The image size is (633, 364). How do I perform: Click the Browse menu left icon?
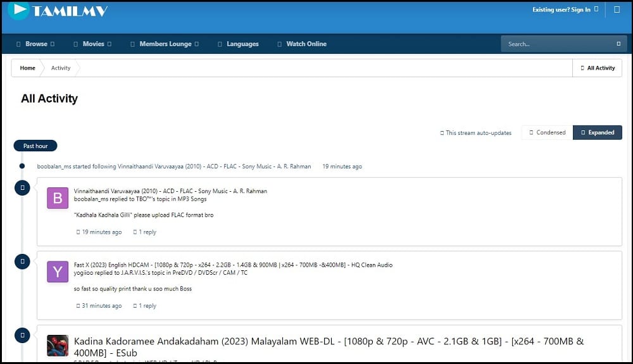[18, 44]
